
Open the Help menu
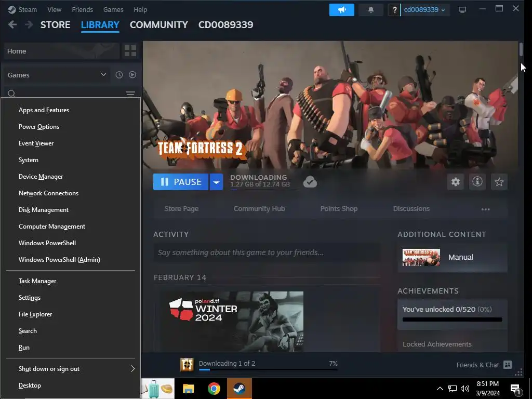140,9
